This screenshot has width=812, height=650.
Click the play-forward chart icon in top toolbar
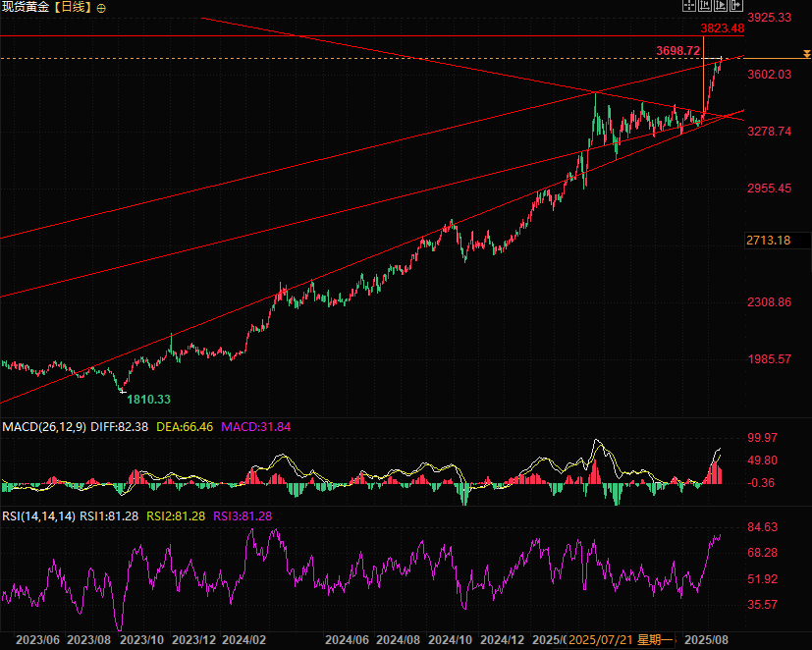(719, 6)
